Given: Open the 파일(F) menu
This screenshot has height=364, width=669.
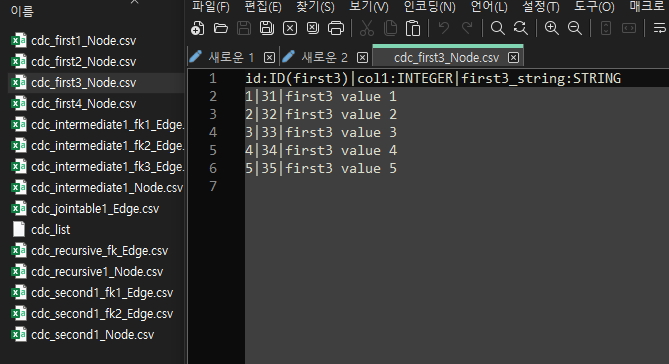Looking at the screenshot, I should (211, 6).
